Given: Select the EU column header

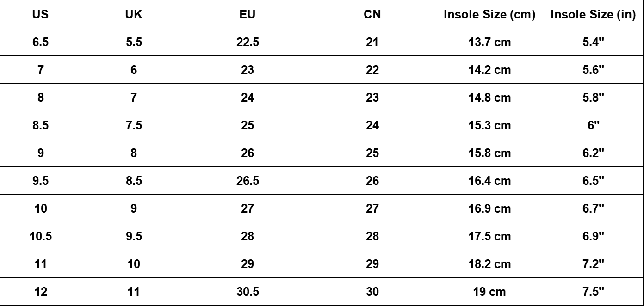Looking at the screenshot, I should pyautogui.click(x=248, y=14).
